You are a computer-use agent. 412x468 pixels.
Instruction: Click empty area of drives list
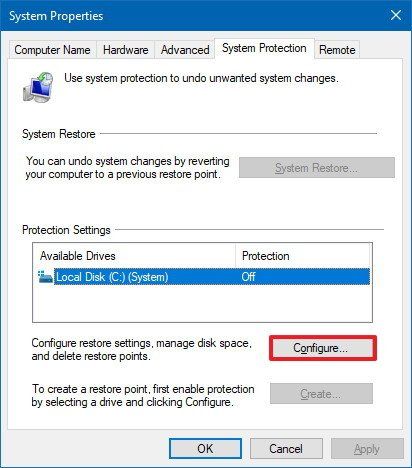click(x=202, y=303)
